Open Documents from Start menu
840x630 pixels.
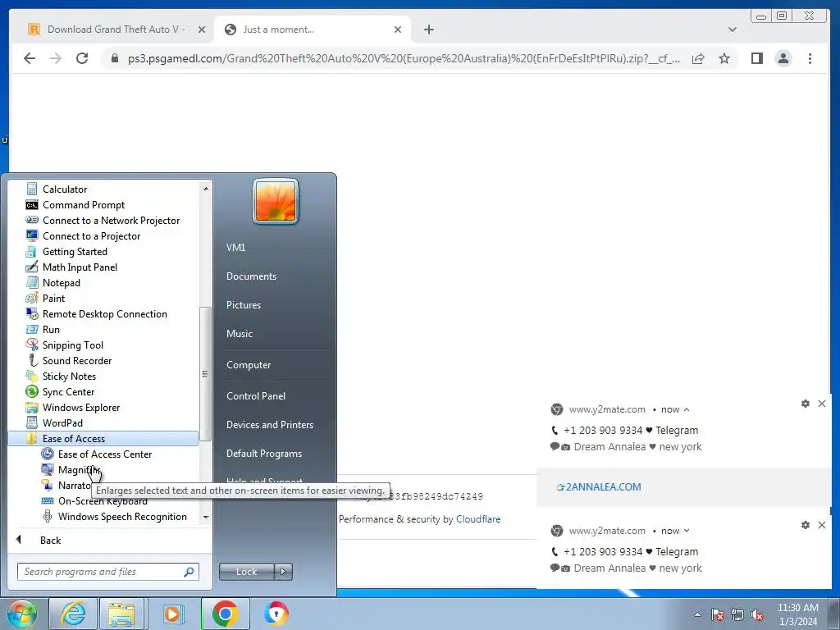click(x=251, y=276)
